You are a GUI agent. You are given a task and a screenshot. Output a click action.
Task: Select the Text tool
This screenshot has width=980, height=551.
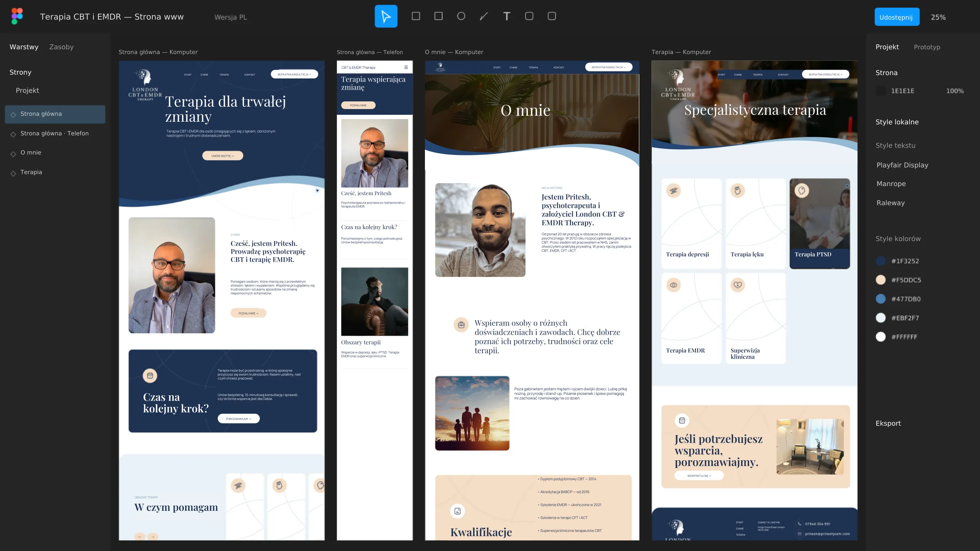click(506, 16)
